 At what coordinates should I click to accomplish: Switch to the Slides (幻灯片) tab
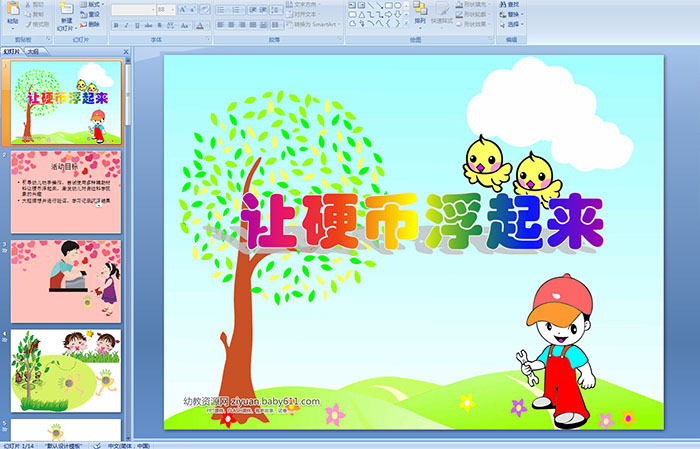tap(12, 52)
